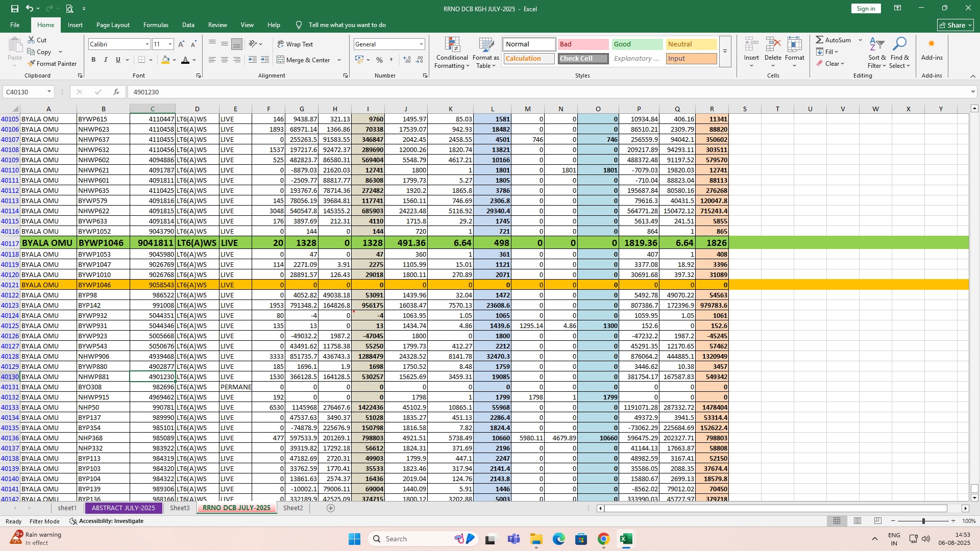
Task: Open the General number format dropdown
Action: click(421, 44)
